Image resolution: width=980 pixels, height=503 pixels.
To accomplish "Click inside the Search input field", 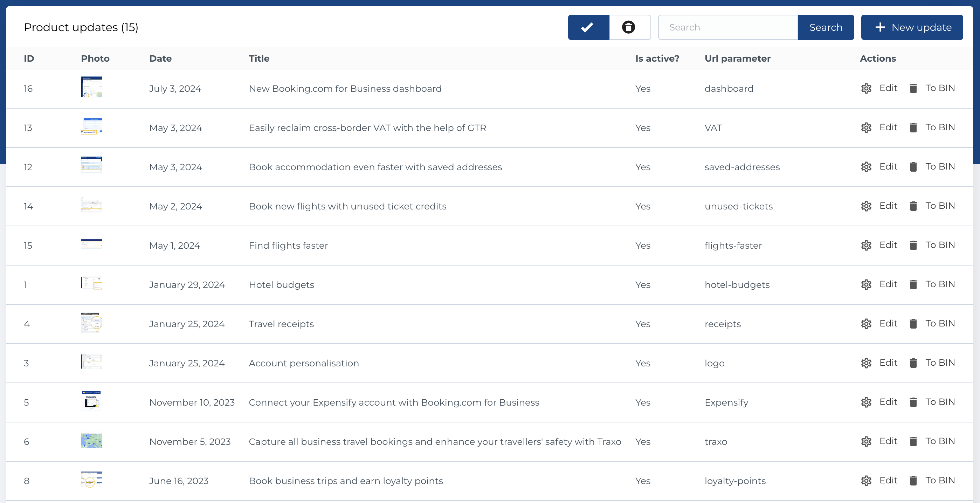I will (728, 27).
